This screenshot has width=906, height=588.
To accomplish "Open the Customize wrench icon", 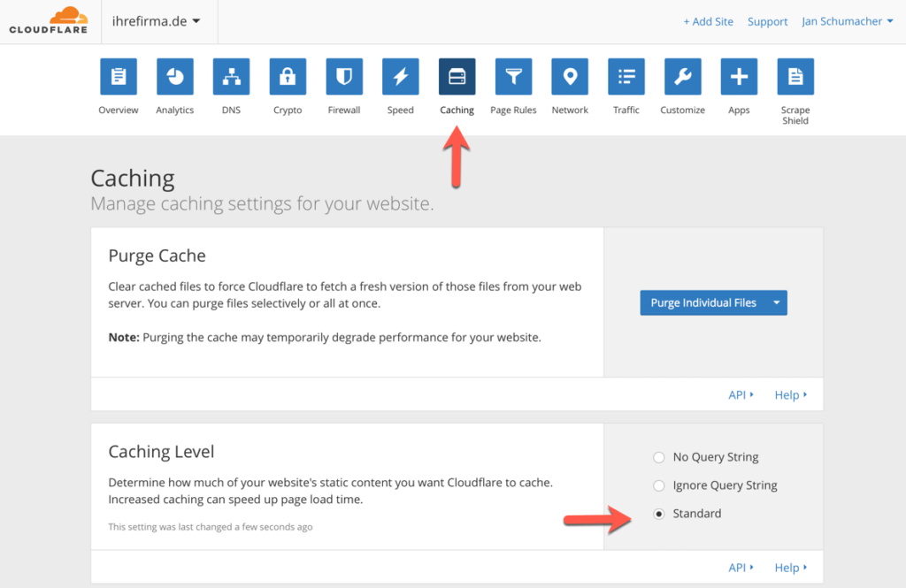I will [x=682, y=77].
